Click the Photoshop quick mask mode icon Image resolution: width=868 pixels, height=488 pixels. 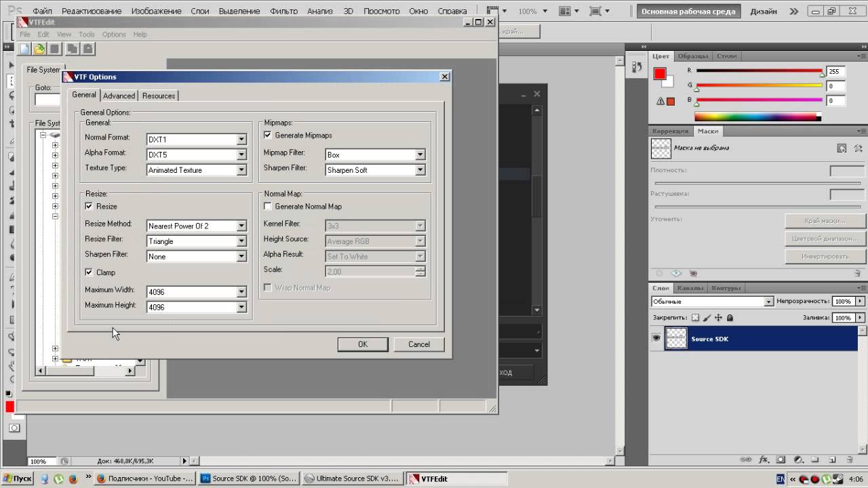(14, 428)
